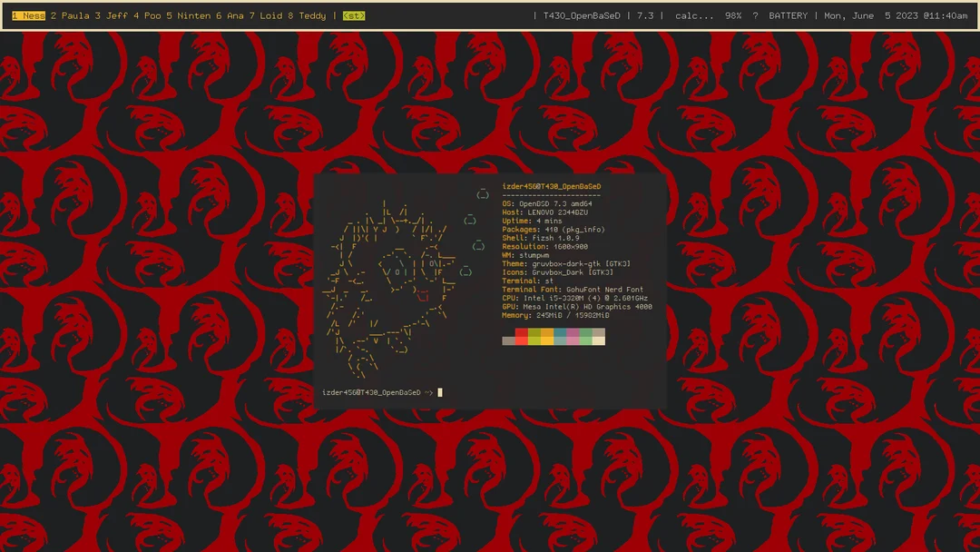Click the izder456 username in neofetch output

coord(521,186)
